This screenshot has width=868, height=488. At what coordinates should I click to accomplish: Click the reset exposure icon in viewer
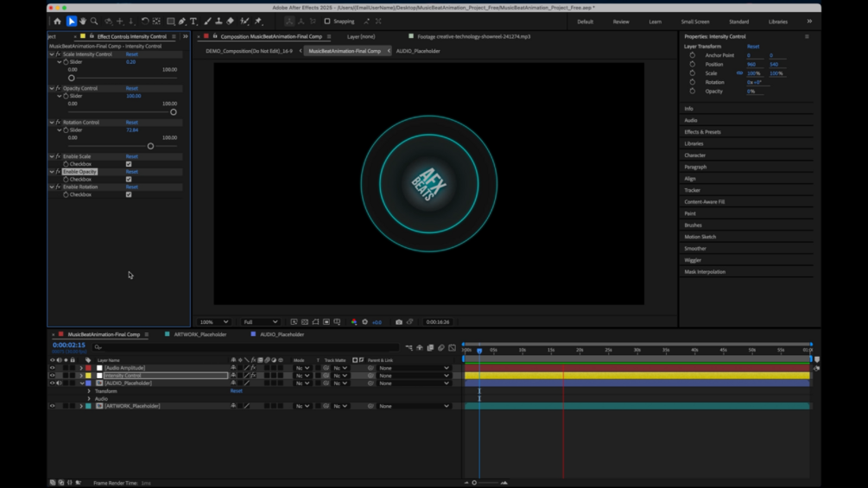(364, 322)
